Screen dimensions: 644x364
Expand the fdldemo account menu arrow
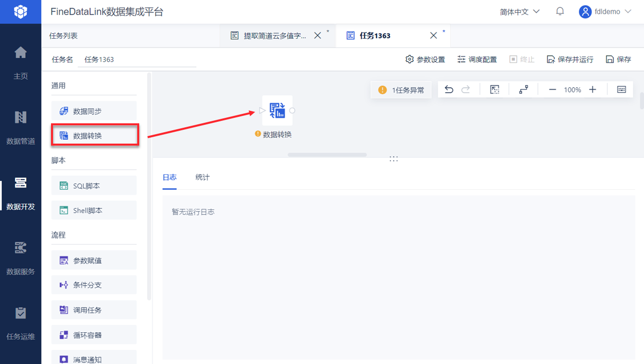point(628,11)
